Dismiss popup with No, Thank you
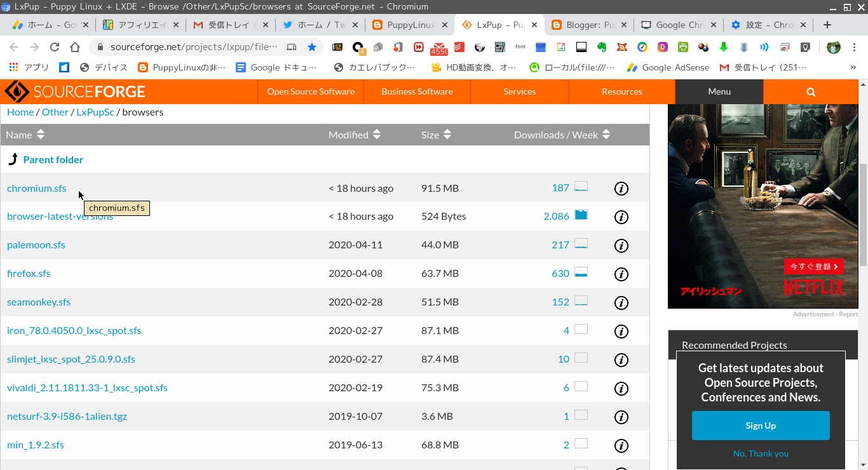868x470 pixels. point(761,453)
